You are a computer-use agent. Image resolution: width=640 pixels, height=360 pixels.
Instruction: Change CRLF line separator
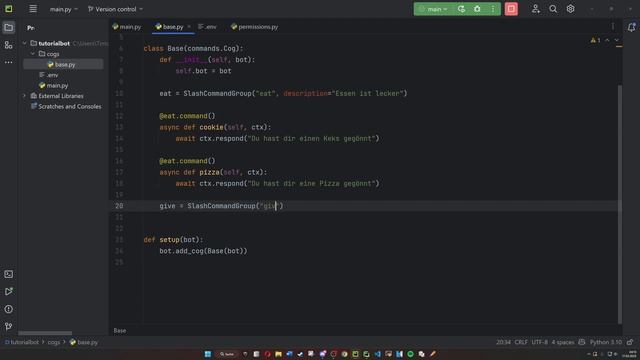coord(521,342)
